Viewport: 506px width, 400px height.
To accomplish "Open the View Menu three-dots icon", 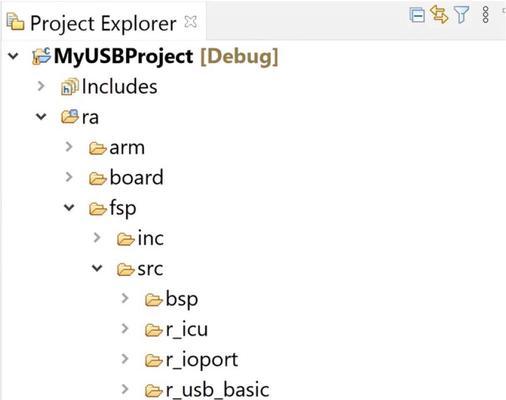I will [486, 15].
